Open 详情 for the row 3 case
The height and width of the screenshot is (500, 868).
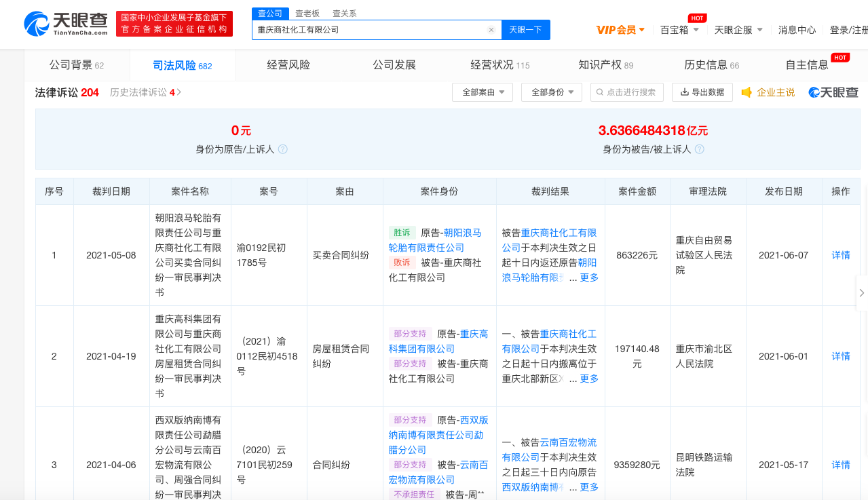841,465
